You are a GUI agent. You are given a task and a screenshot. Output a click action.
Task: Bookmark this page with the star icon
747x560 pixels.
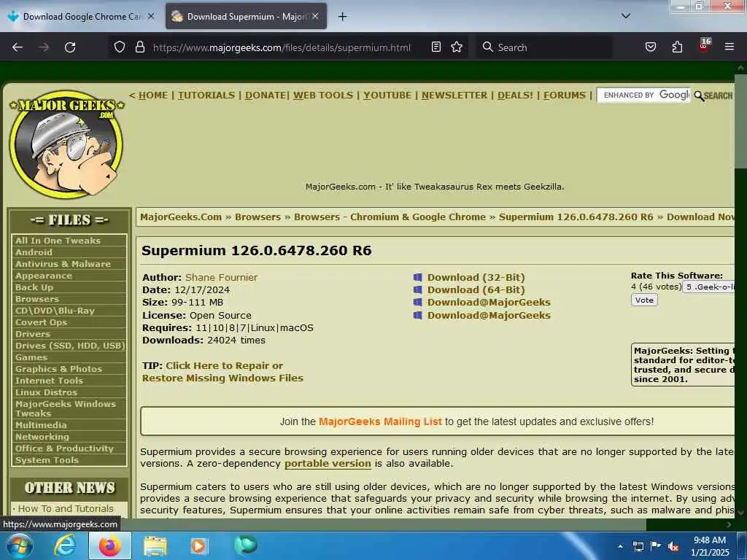(x=457, y=47)
